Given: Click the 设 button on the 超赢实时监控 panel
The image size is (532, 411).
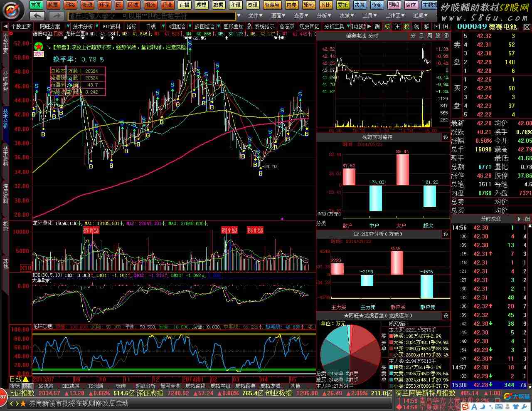Looking at the screenshot, I should [x=446, y=137].
